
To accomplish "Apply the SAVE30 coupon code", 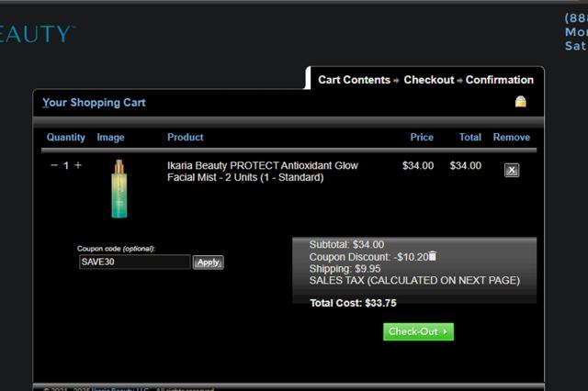I will (x=209, y=263).
